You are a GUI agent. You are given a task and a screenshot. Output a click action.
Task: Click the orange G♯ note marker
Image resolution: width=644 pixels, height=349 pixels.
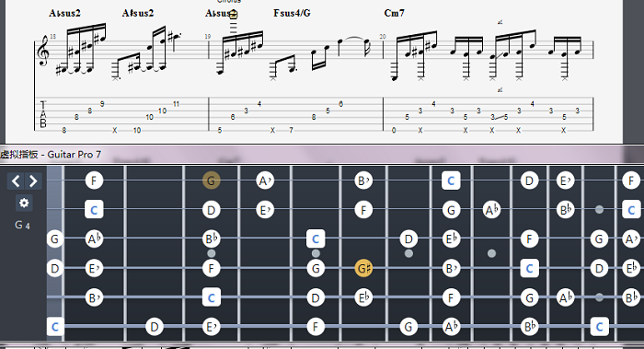pyautogui.click(x=363, y=269)
